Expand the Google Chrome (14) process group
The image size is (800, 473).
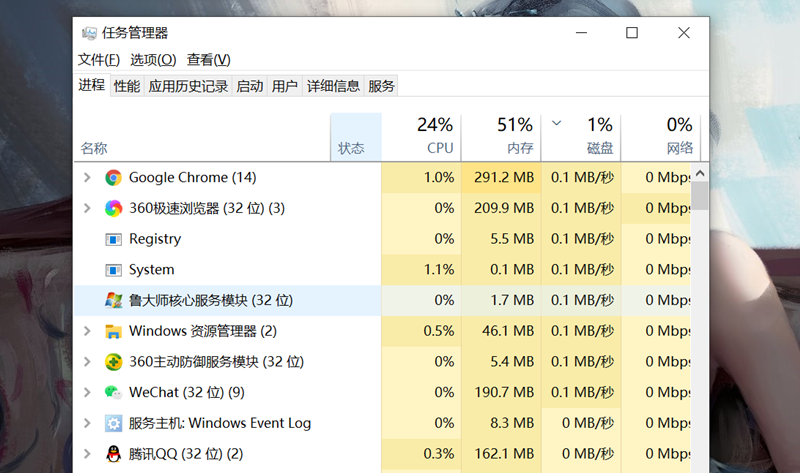(x=87, y=178)
